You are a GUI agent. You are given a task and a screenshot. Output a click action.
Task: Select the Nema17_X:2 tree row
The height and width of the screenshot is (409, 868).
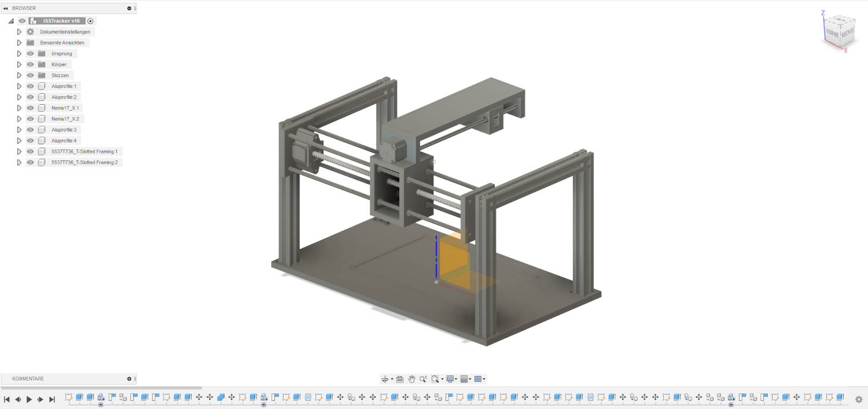[54, 119]
